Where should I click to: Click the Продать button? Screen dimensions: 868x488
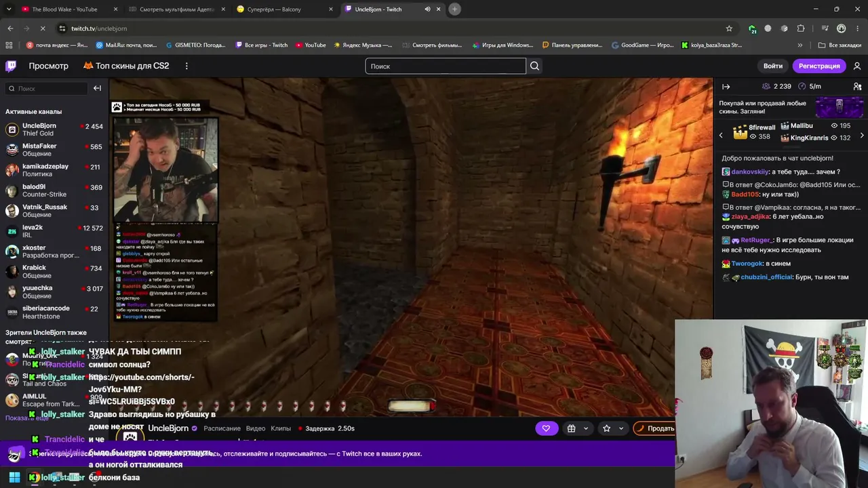pos(654,428)
